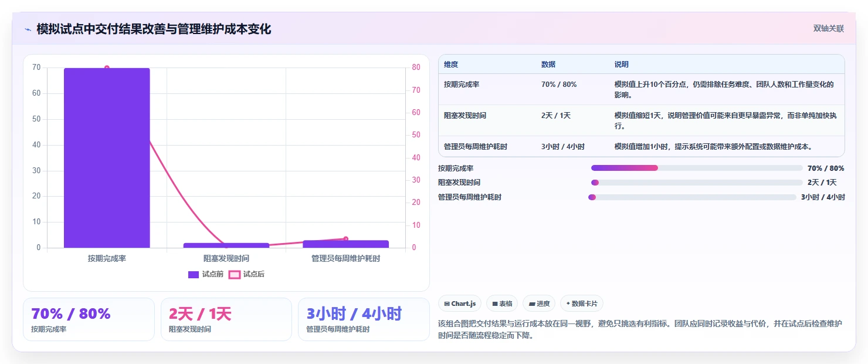The width and height of the screenshot is (868, 364).
Task: Toggle the 试点前 legend item
Action: pyautogui.click(x=206, y=274)
